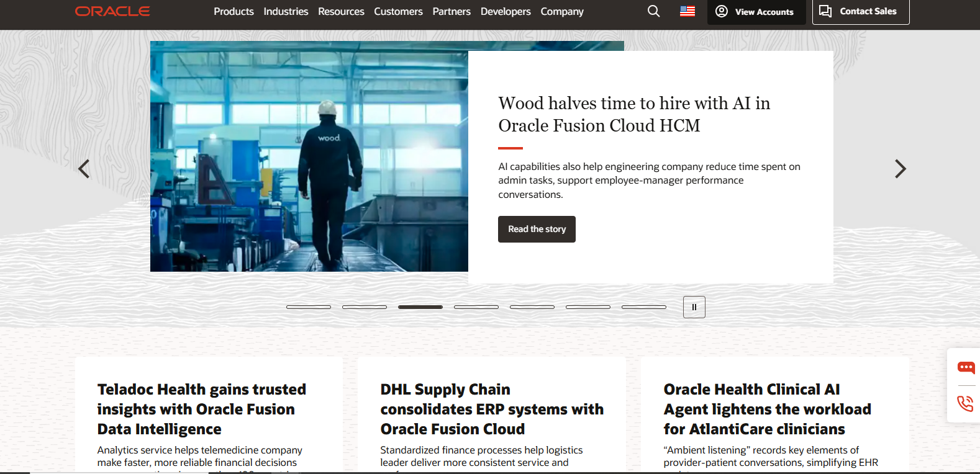Select the US flag country icon

click(687, 11)
